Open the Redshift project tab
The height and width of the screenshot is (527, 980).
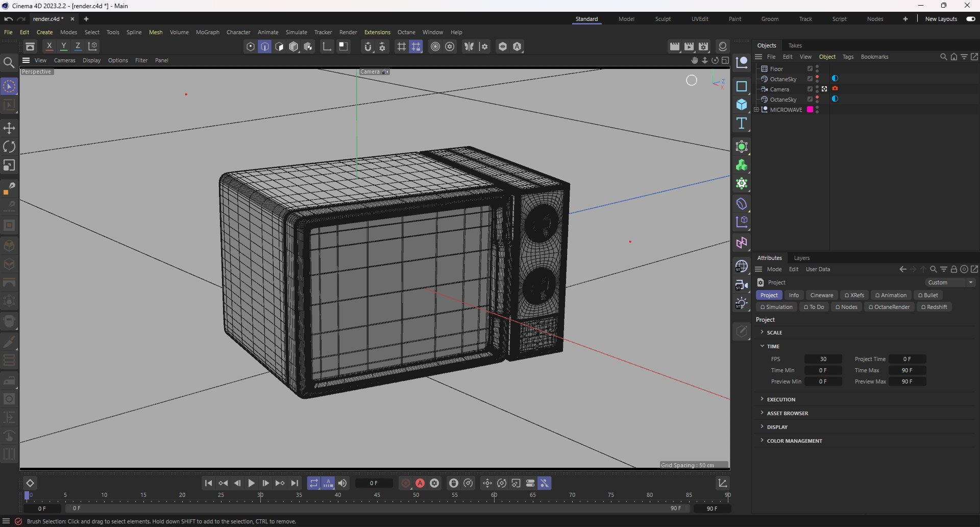tap(934, 307)
